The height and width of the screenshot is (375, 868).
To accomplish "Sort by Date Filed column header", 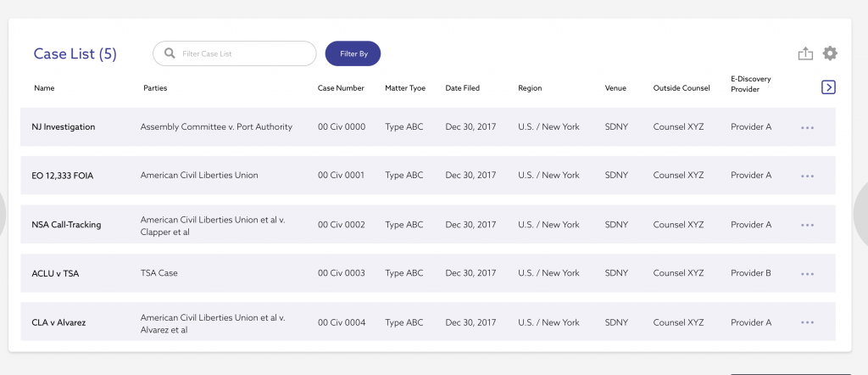I will [462, 88].
